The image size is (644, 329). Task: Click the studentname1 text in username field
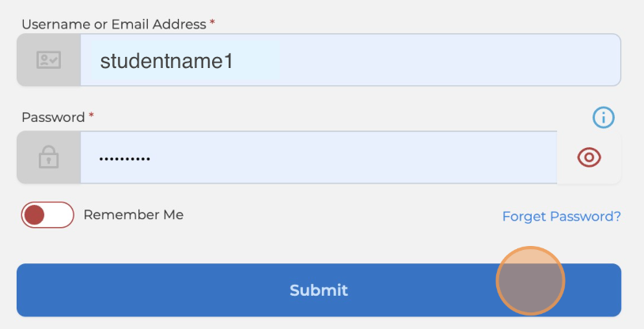coord(166,61)
